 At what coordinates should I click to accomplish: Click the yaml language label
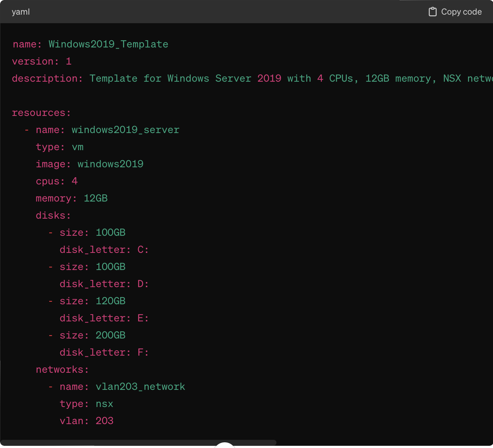coord(21,12)
